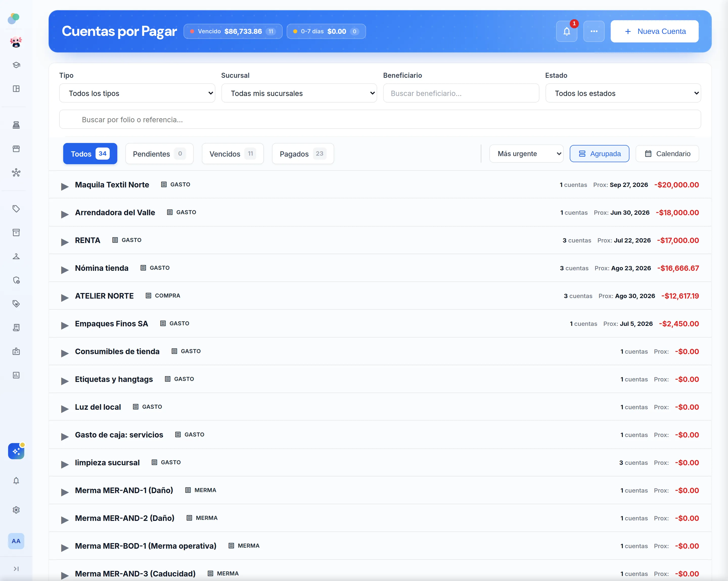Screen dimensions: 728x581
Task: Click the Empaques Finos SA row name
Action: tap(111, 324)
